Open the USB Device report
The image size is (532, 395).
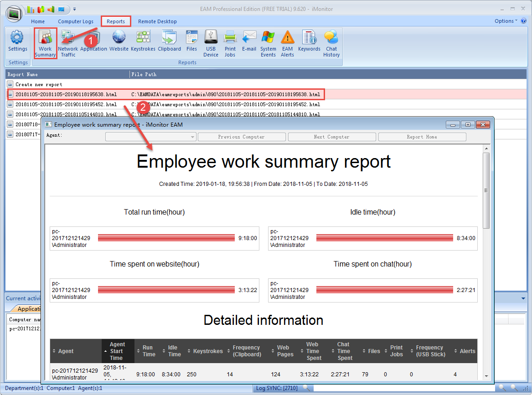pyautogui.click(x=211, y=43)
